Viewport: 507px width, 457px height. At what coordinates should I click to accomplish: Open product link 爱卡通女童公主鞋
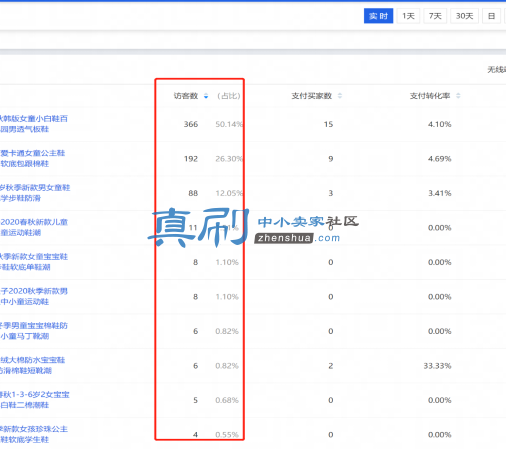pos(32,153)
